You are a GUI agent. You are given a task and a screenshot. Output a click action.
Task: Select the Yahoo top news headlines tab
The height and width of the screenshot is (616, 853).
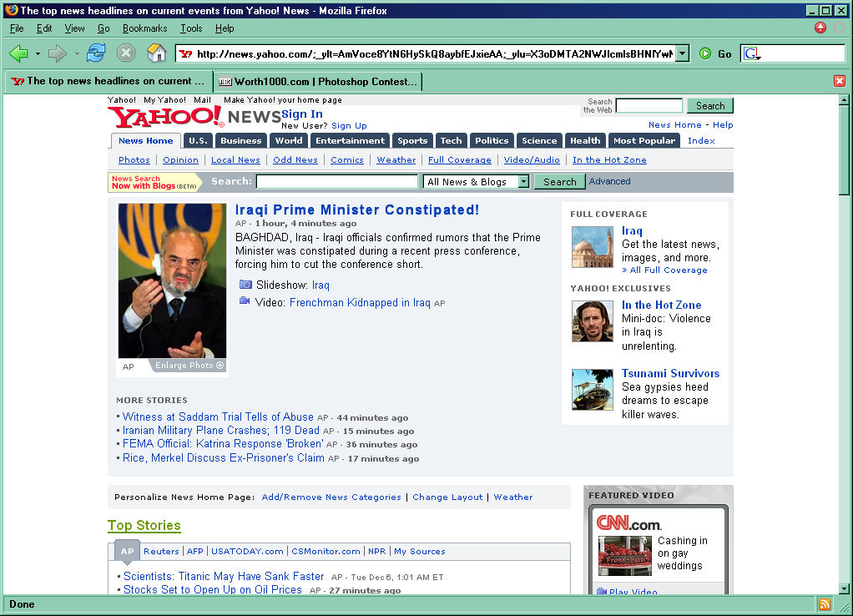tap(109, 81)
